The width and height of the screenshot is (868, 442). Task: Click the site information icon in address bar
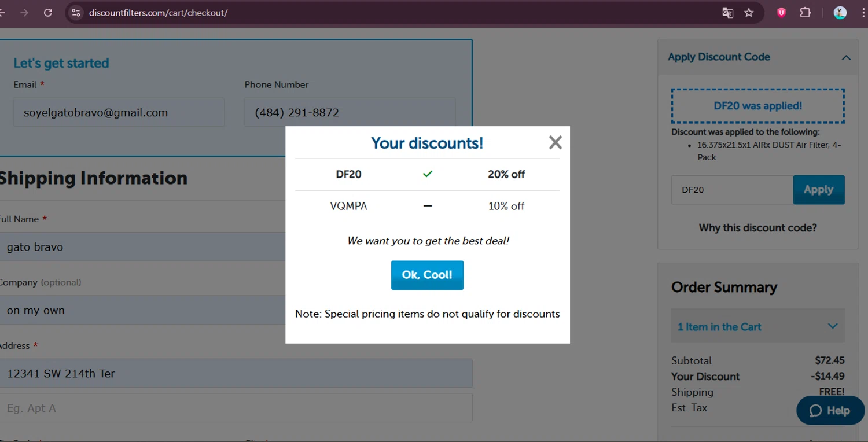pyautogui.click(x=76, y=13)
